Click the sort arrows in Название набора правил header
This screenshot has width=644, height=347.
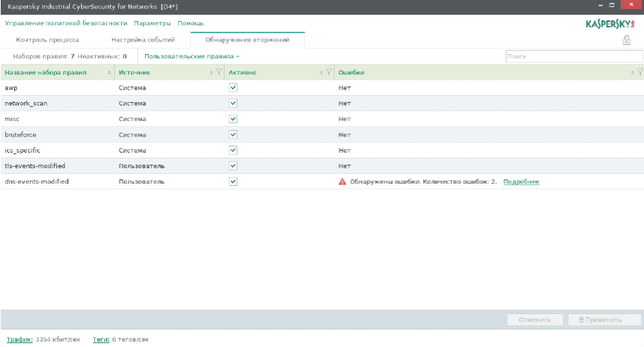coord(109,72)
